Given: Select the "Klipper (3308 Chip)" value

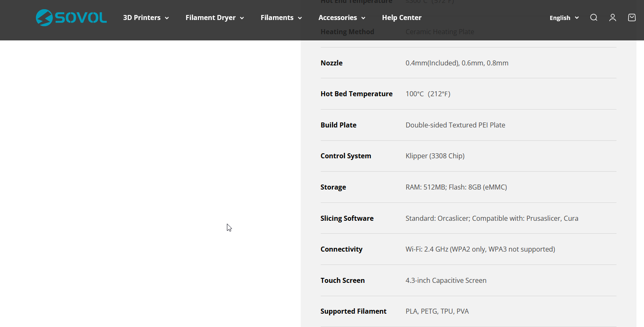Looking at the screenshot, I should click(x=435, y=156).
